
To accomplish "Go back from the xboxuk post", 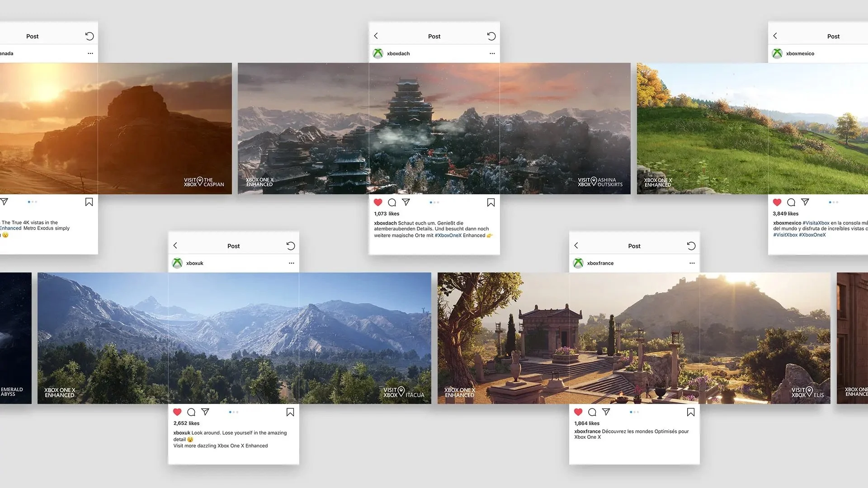I will pos(175,245).
